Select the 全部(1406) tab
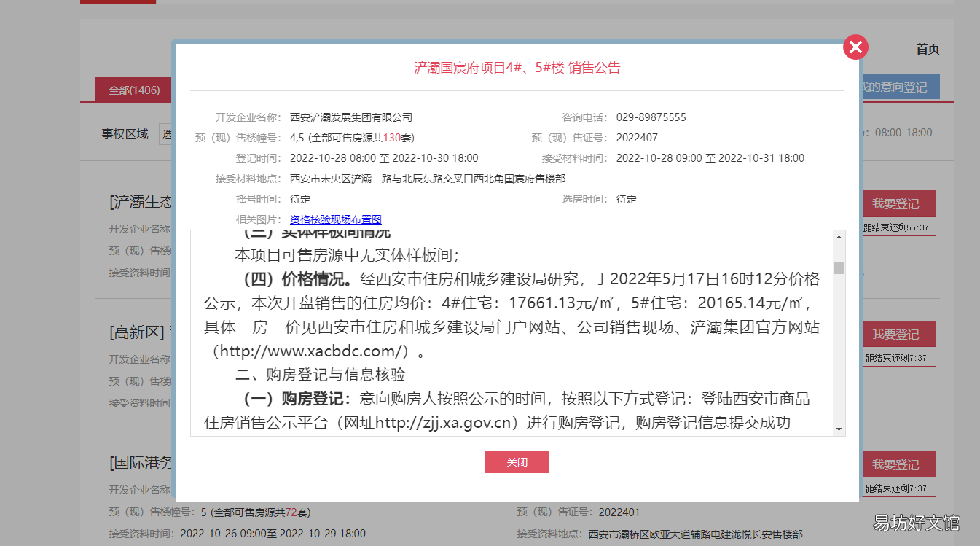 coord(134,90)
